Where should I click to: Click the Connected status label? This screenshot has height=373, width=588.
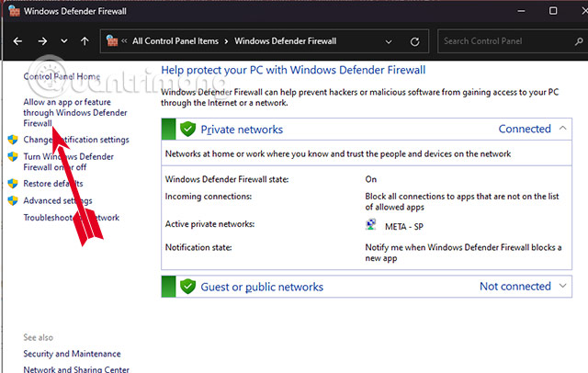[x=525, y=129]
